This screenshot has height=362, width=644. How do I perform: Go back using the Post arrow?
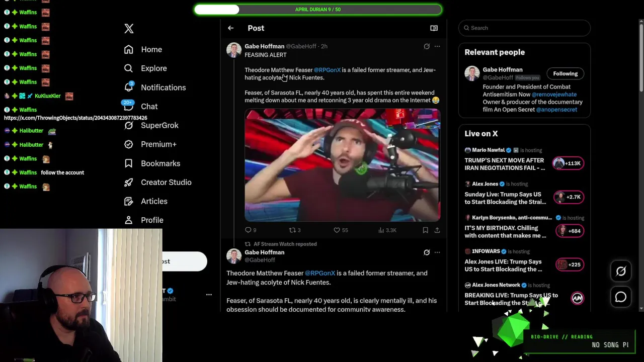tap(230, 28)
